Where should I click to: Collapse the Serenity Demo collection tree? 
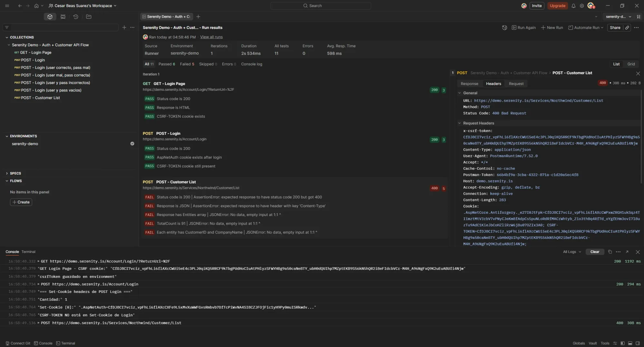click(9, 45)
